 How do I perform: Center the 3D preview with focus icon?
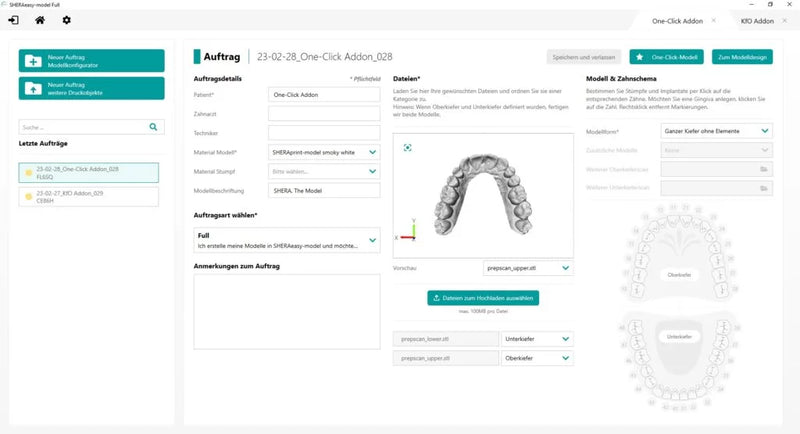tap(407, 147)
